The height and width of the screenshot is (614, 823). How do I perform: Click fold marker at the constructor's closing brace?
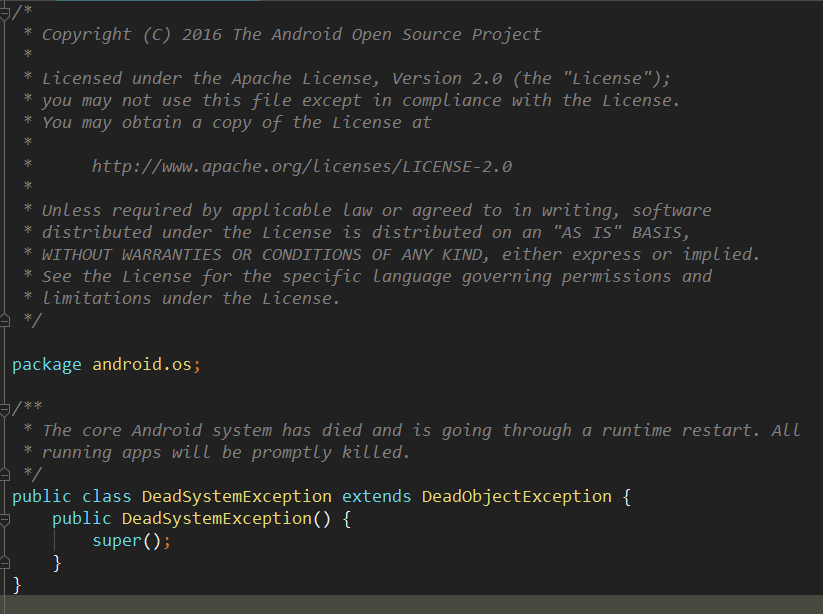click(4, 563)
